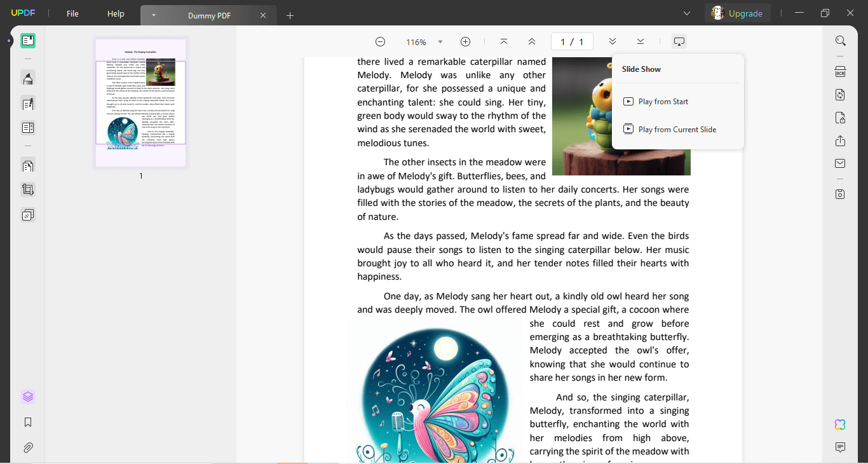This screenshot has height=464, width=868.
Task: Expand the window options chevron near Upgrade
Action: tap(687, 13)
